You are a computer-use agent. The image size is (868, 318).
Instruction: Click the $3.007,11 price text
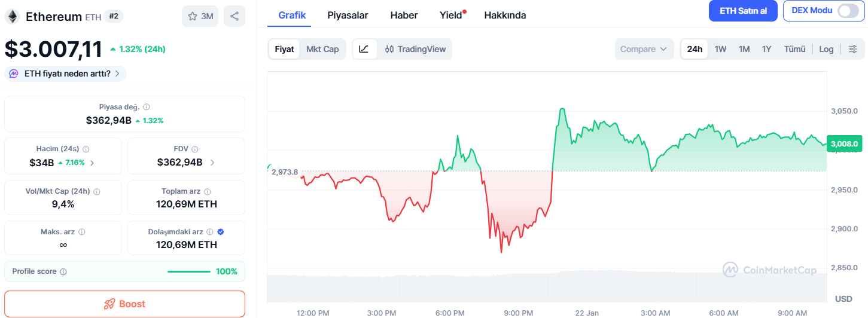[53, 49]
